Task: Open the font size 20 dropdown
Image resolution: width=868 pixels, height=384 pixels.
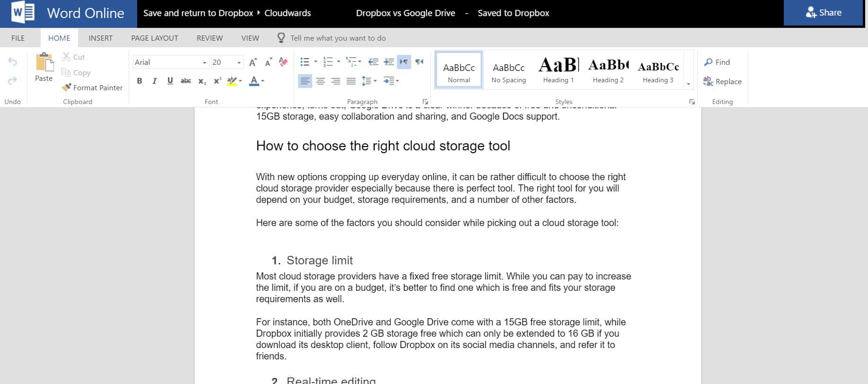Action: (x=239, y=62)
